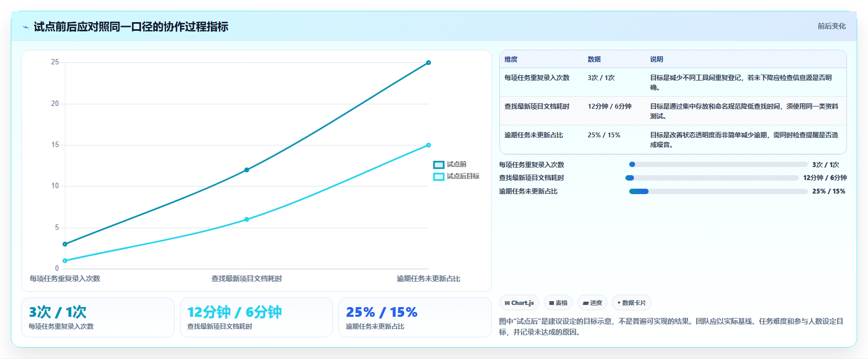The height and width of the screenshot is (359, 868).
Task: Click the 维度 table column header
Action: click(x=511, y=59)
